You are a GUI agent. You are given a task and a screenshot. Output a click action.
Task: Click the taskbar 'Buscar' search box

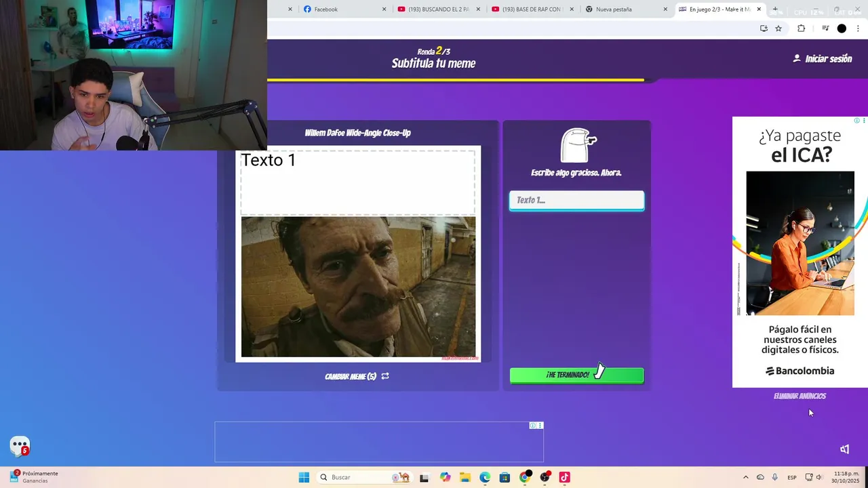(x=363, y=477)
